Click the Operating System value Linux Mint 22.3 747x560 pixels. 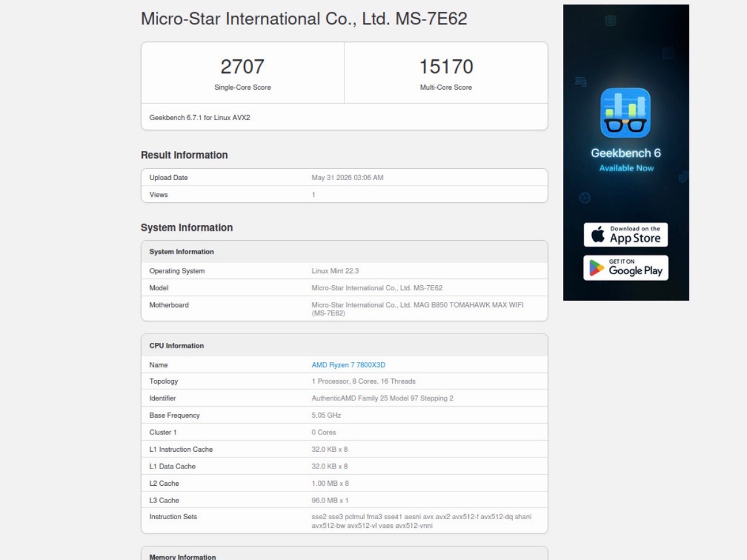(x=335, y=271)
